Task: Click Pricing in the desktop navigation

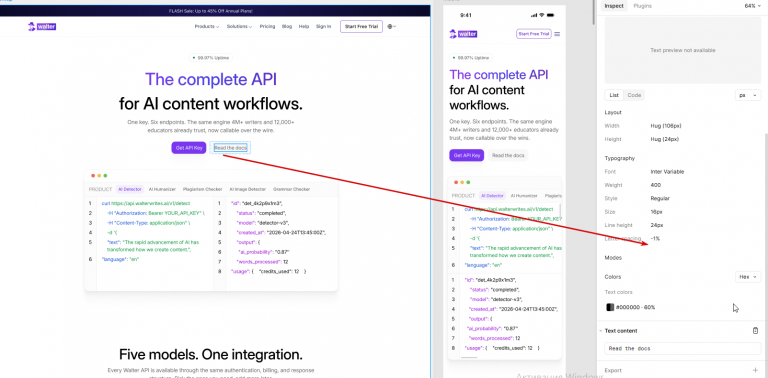Action: pos(267,26)
